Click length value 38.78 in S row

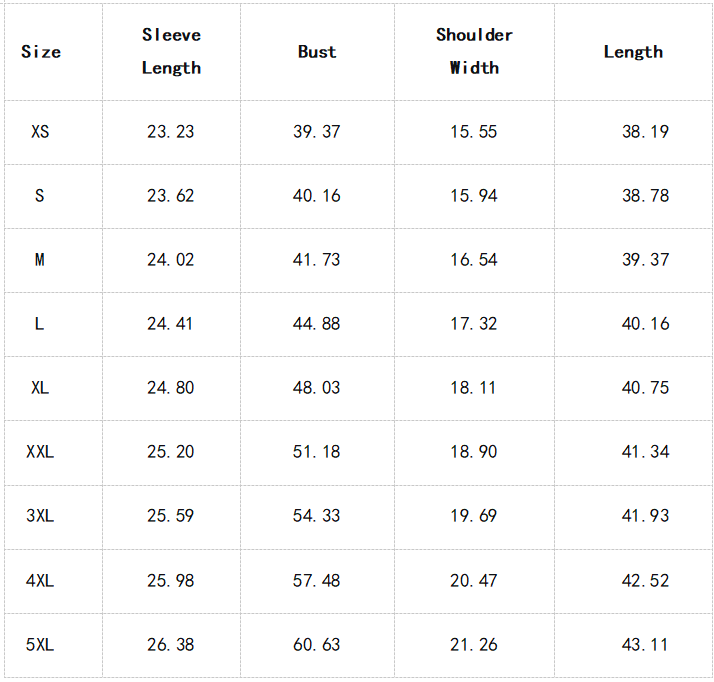(646, 196)
